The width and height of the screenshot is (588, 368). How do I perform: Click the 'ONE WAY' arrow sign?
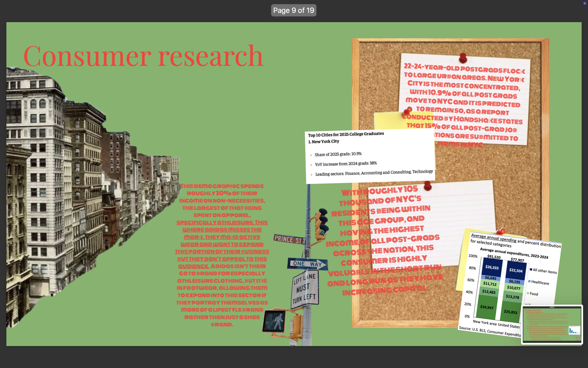click(307, 264)
